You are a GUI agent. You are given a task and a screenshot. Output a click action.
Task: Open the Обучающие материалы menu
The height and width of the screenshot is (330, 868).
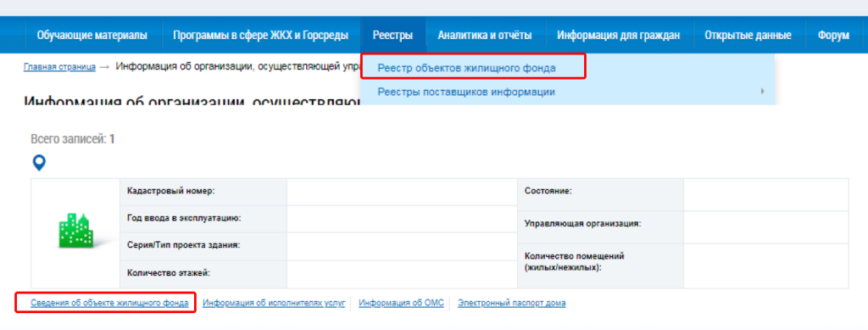click(x=92, y=36)
